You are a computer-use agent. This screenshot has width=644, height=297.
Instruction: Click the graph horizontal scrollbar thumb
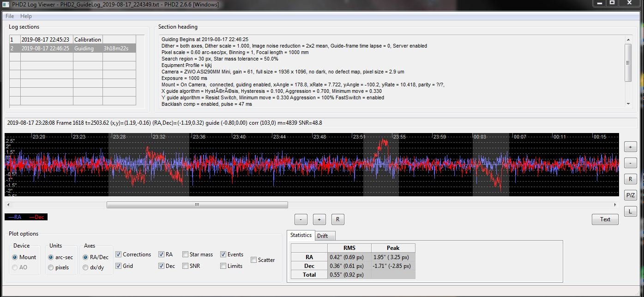(197, 205)
